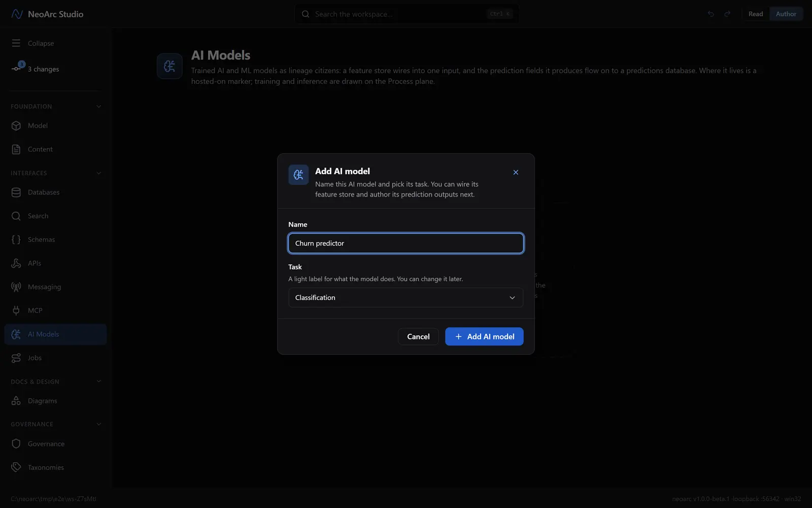Close the Add AI model dialog
This screenshot has width=812, height=508.
click(x=516, y=172)
